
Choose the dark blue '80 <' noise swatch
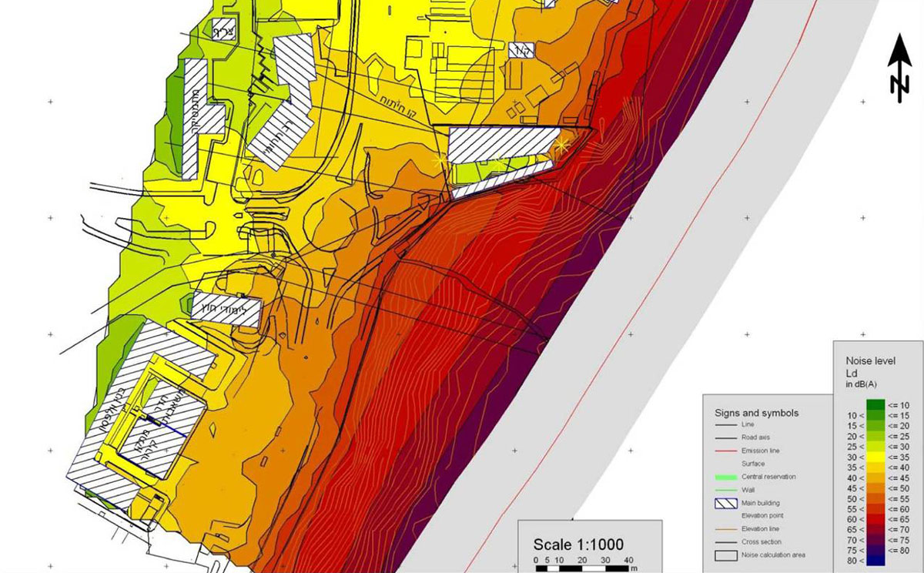[x=874, y=560]
